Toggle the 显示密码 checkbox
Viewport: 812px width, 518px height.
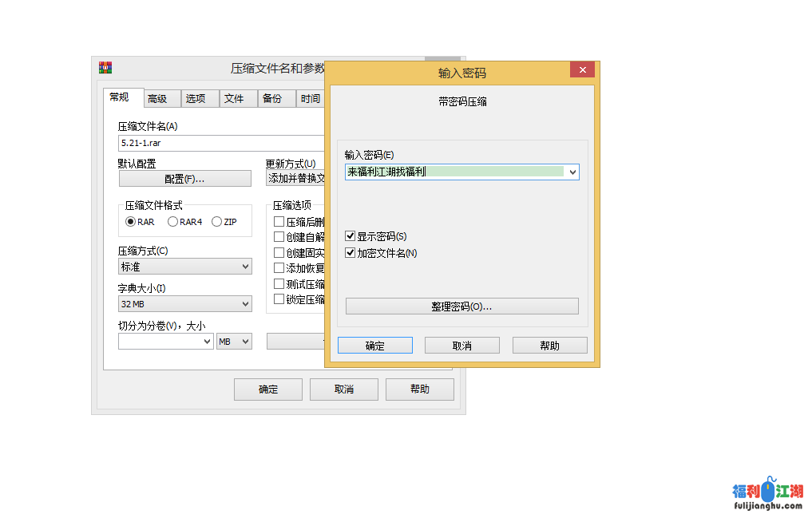click(351, 236)
